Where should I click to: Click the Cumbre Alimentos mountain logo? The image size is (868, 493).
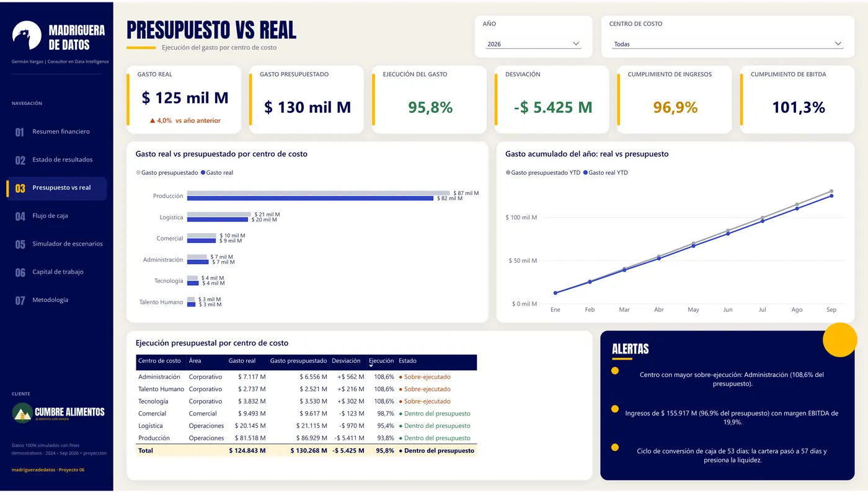click(x=22, y=413)
